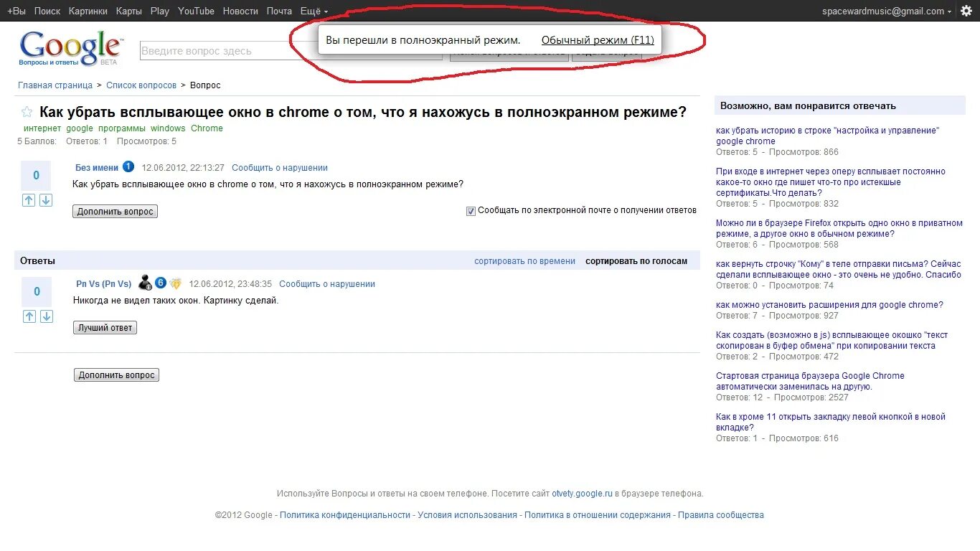
Task: Focus the Введите вопрос здесь input field
Action: pos(291,51)
